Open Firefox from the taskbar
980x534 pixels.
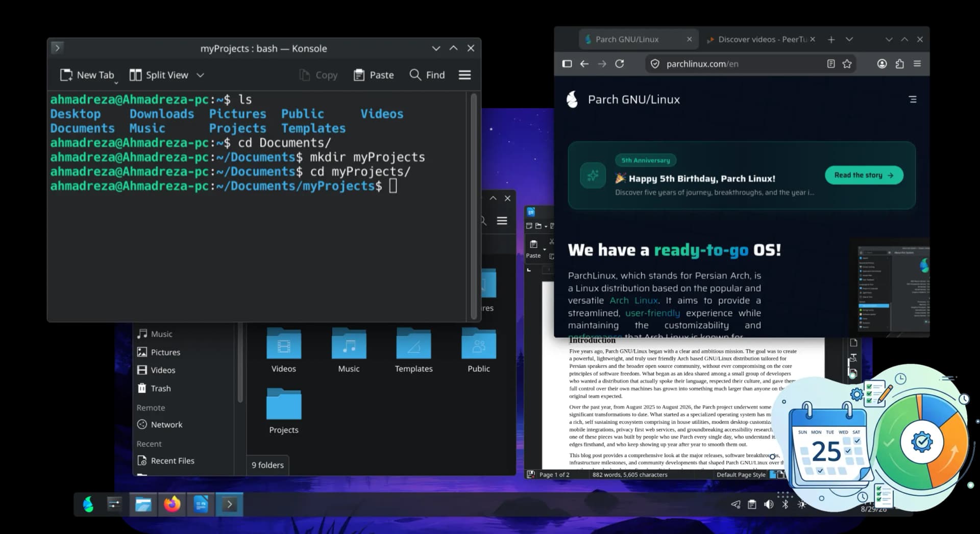172,504
